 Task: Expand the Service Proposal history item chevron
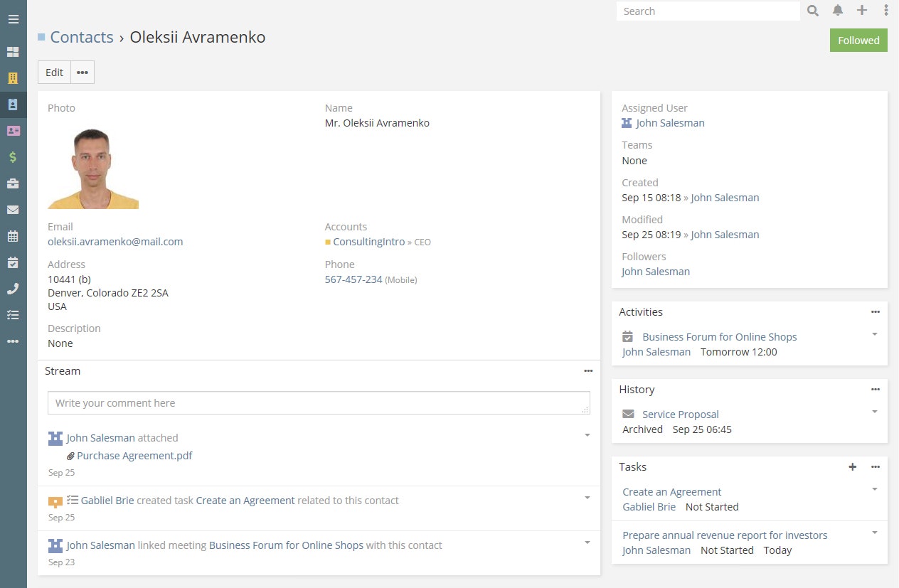click(874, 411)
